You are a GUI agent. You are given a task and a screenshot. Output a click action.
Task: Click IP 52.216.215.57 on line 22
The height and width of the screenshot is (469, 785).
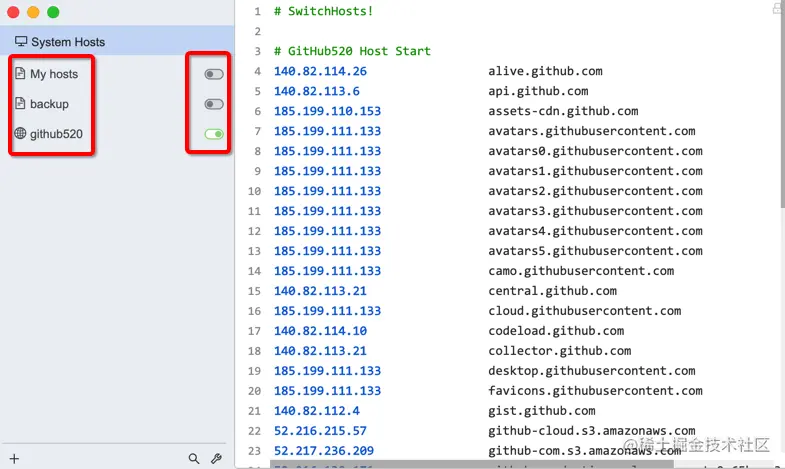coord(320,431)
